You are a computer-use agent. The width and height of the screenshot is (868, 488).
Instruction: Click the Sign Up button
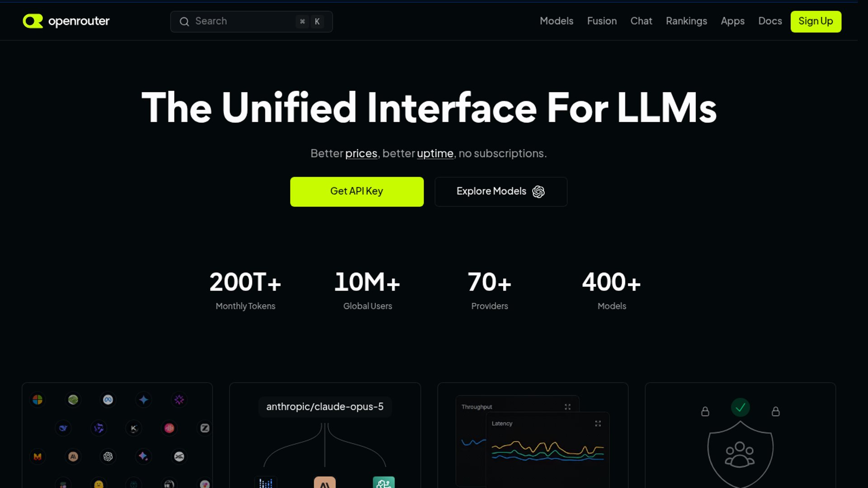click(x=816, y=21)
